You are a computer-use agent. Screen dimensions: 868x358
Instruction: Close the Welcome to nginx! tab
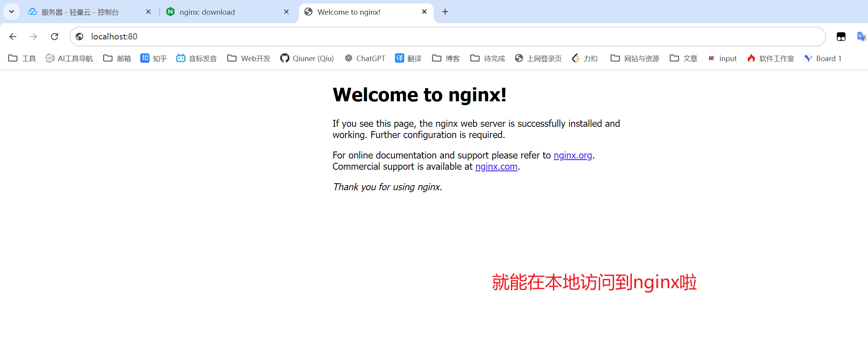tap(424, 12)
